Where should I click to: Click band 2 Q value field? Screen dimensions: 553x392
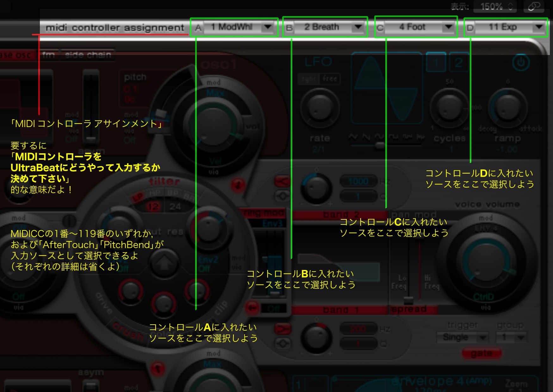click(x=359, y=196)
